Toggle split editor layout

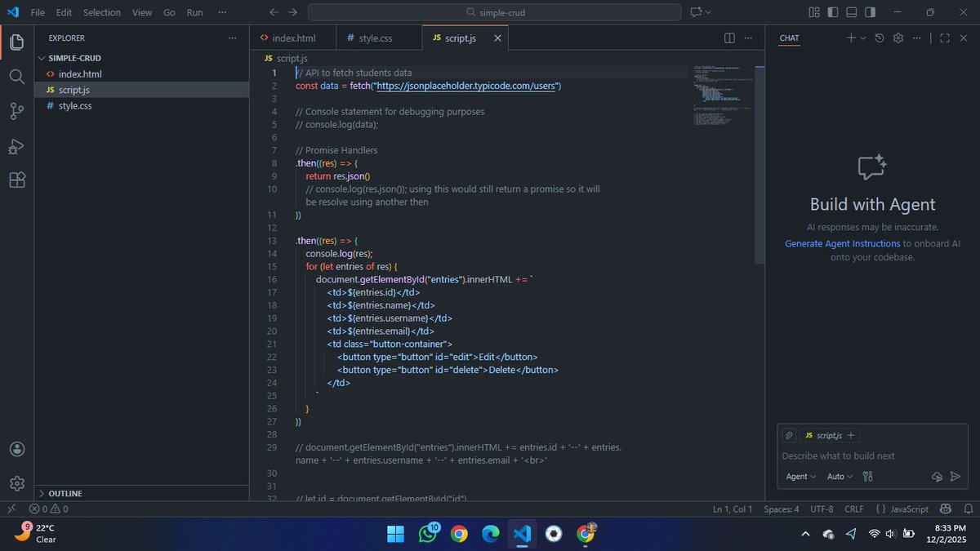[728, 38]
